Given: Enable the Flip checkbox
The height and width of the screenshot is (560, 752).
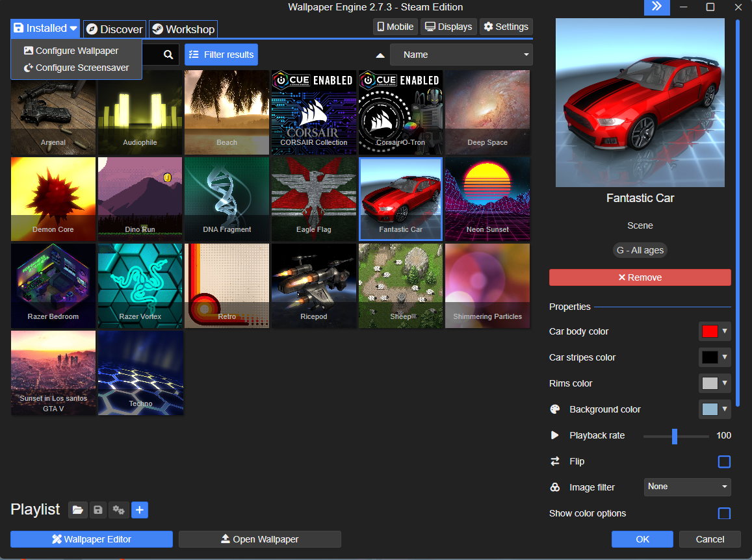Looking at the screenshot, I should pos(724,462).
